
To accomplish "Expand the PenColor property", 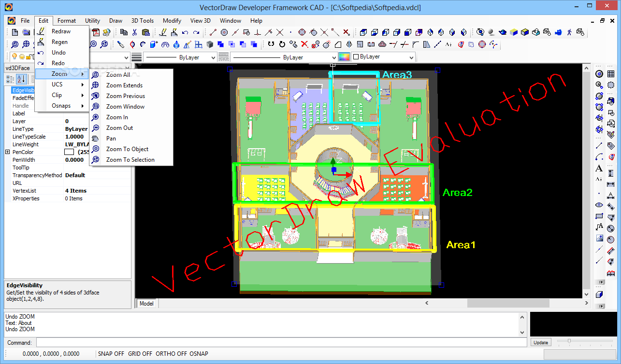I will 7,152.
